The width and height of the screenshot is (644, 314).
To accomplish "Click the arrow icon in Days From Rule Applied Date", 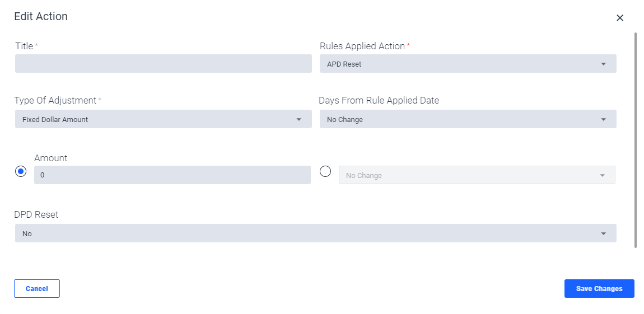I will pyautogui.click(x=603, y=119).
